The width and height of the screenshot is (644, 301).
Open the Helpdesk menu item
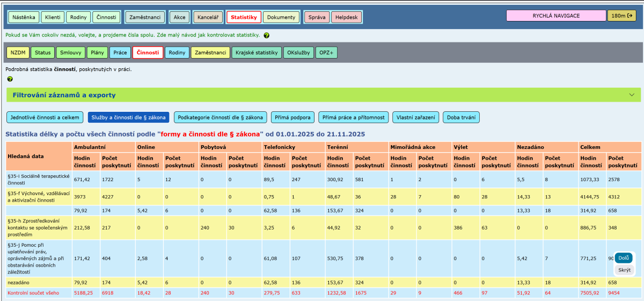click(x=346, y=17)
